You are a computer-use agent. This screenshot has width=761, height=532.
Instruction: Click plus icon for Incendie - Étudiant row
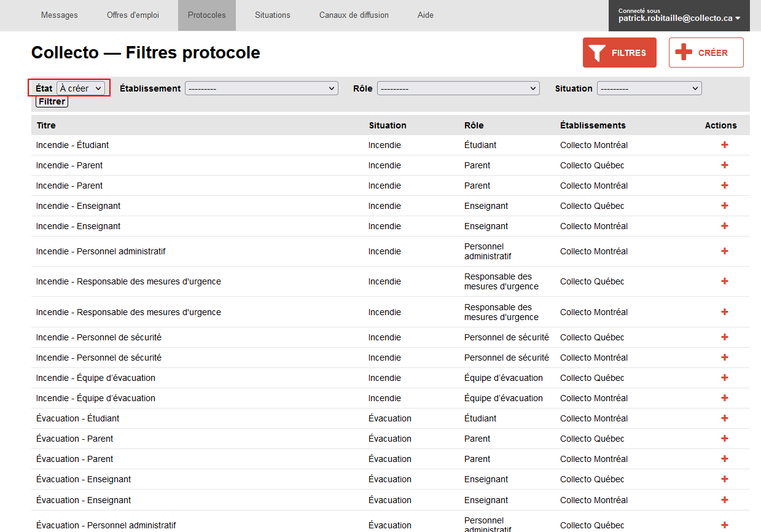pos(725,145)
